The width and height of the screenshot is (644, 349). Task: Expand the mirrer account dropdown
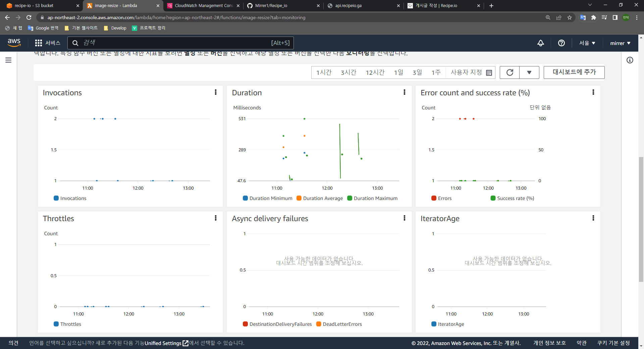[620, 43]
